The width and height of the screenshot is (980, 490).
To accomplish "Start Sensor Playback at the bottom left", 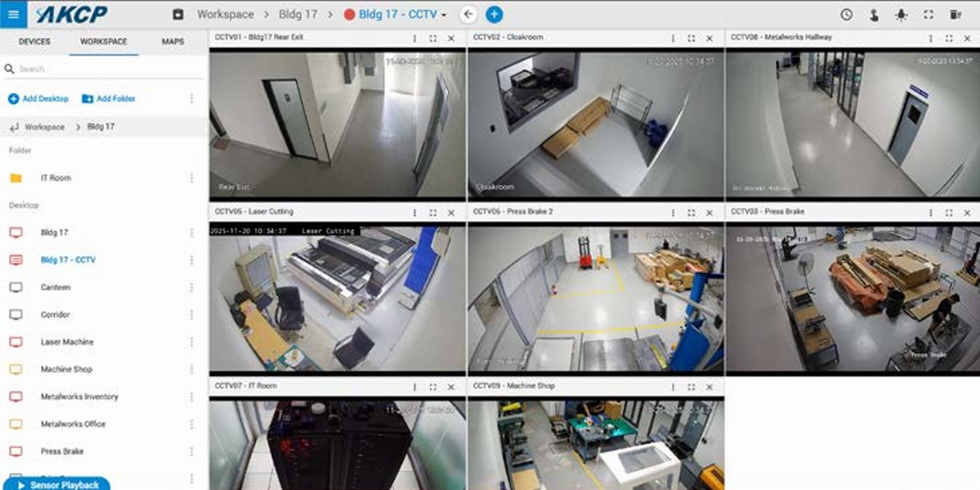I will pyautogui.click(x=56, y=484).
